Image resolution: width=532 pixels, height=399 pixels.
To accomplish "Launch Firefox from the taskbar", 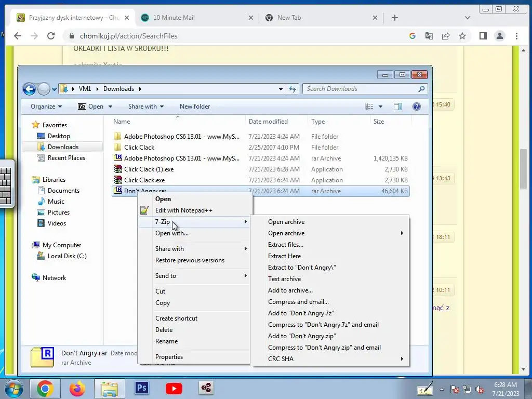I will tap(77, 388).
